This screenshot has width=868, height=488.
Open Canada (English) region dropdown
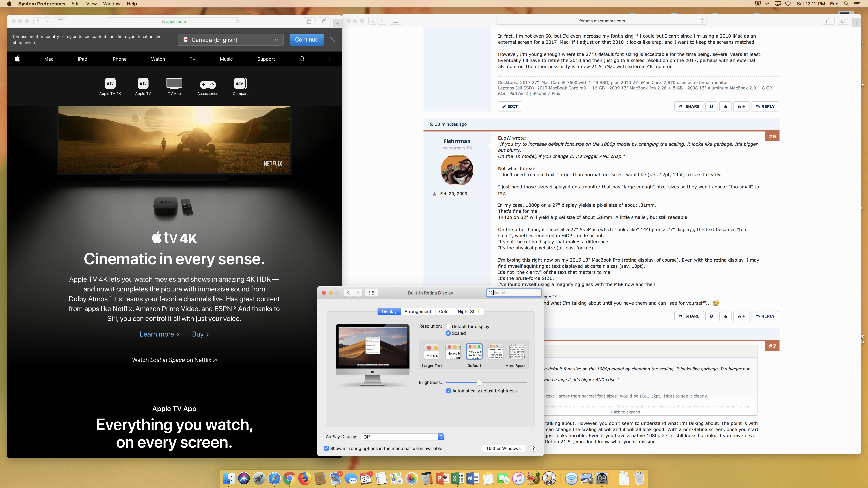[x=231, y=40]
